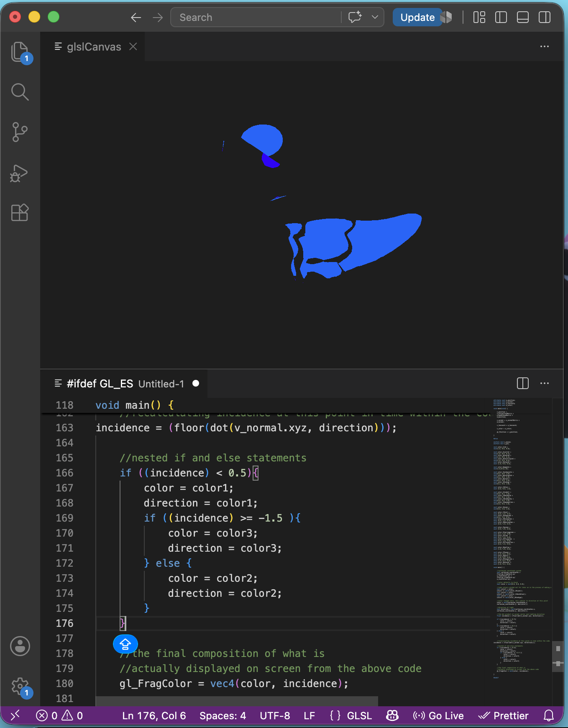Viewport: 568px width, 728px height.
Task: Click Prettier status item
Action: click(x=504, y=716)
